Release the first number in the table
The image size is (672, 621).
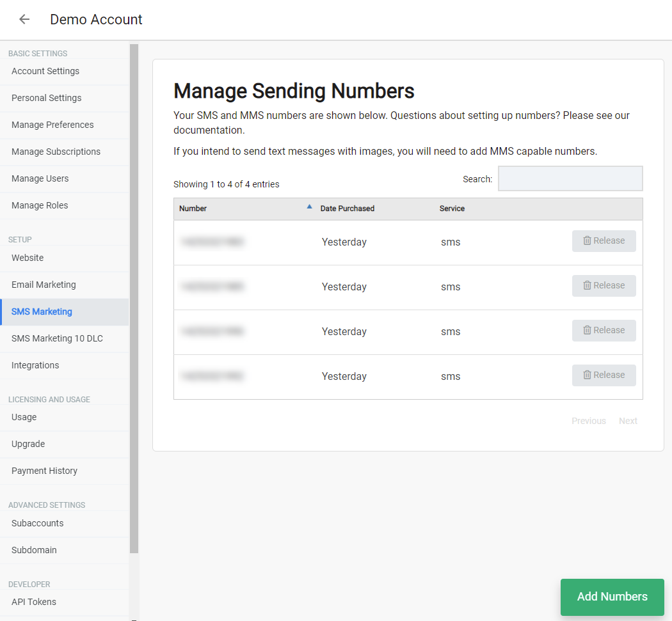604,241
